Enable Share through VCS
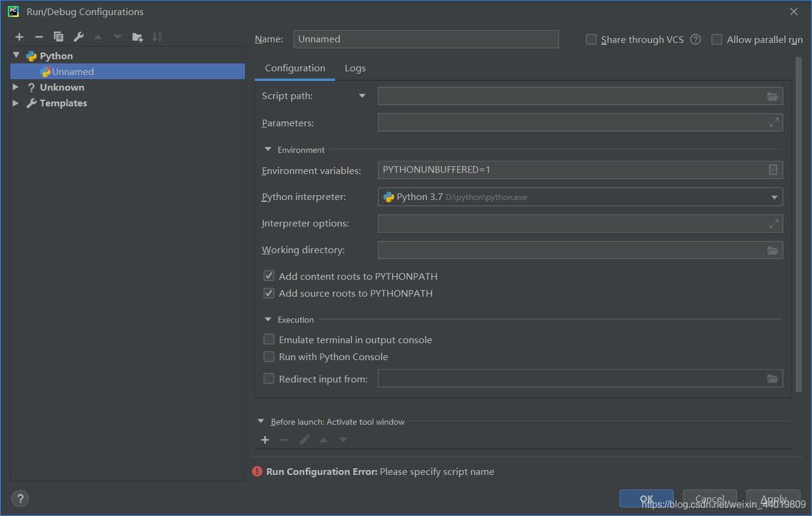Image resolution: width=812 pixels, height=516 pixels. [x=590, y=39]
